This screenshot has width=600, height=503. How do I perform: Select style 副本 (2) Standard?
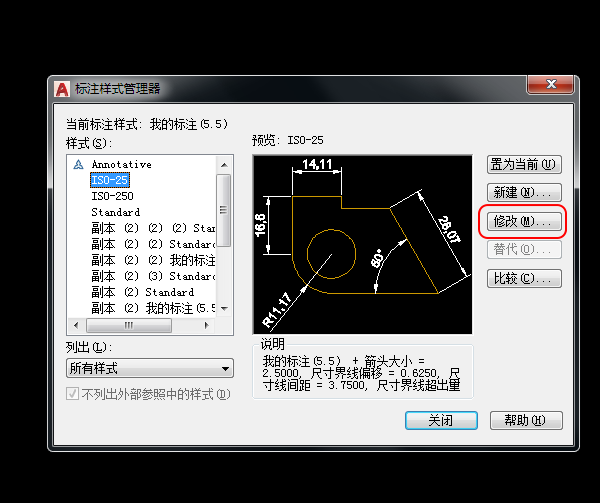pyautogui.click(x=142, y=292)
